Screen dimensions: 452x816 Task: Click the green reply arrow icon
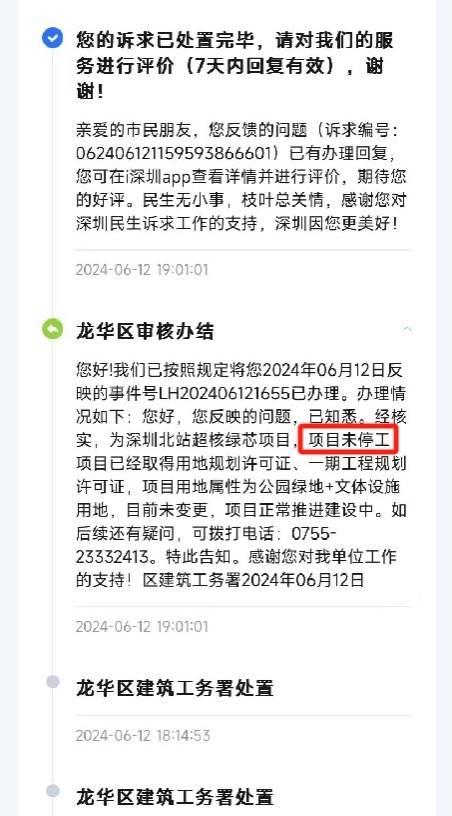53,329
